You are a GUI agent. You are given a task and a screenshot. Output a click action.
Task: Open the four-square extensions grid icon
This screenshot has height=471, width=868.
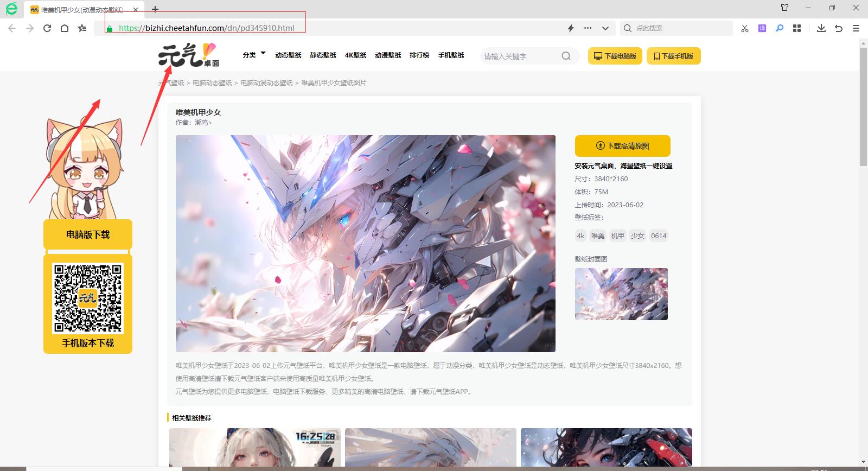click(x=797, y=28)
